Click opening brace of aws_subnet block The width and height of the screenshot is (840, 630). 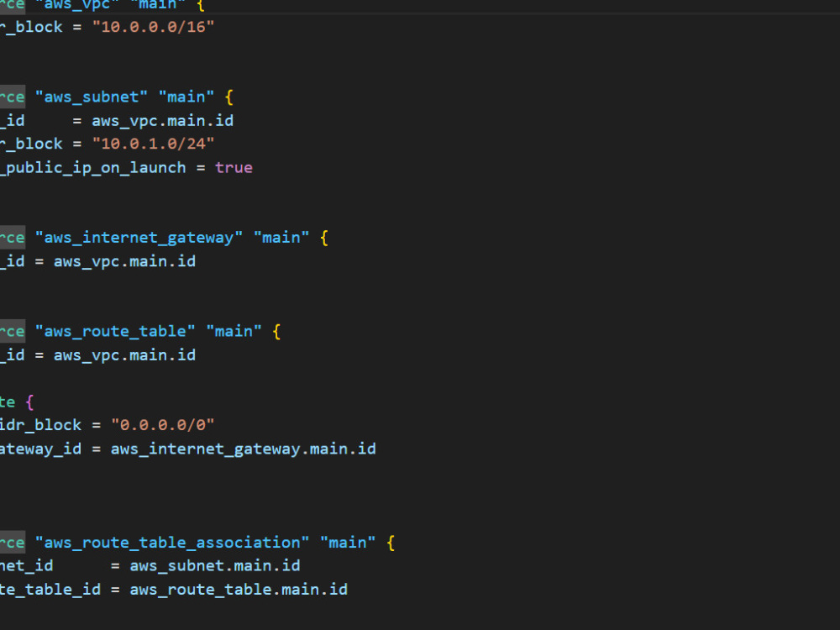tap(229, 97)
